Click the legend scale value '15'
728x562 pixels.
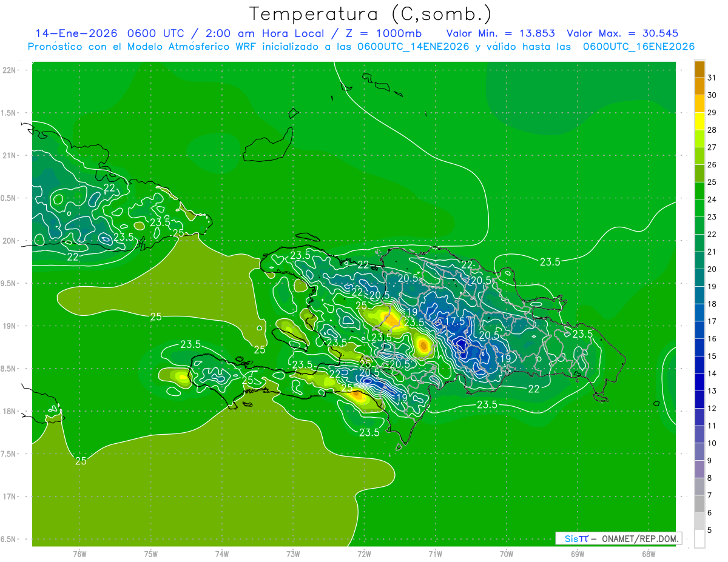(712, 356)
